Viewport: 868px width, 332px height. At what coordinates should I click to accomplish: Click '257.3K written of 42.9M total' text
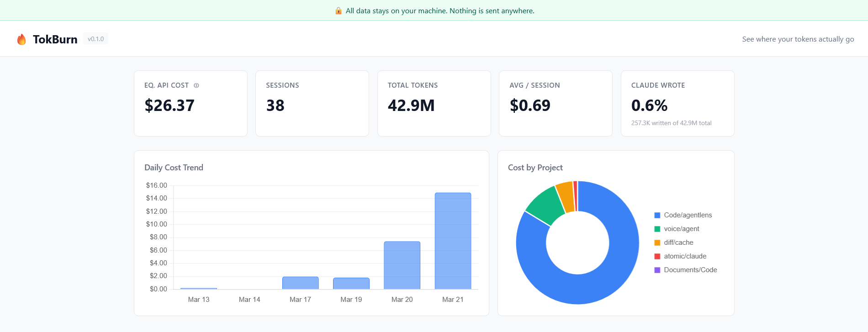[x=671, y=123]
